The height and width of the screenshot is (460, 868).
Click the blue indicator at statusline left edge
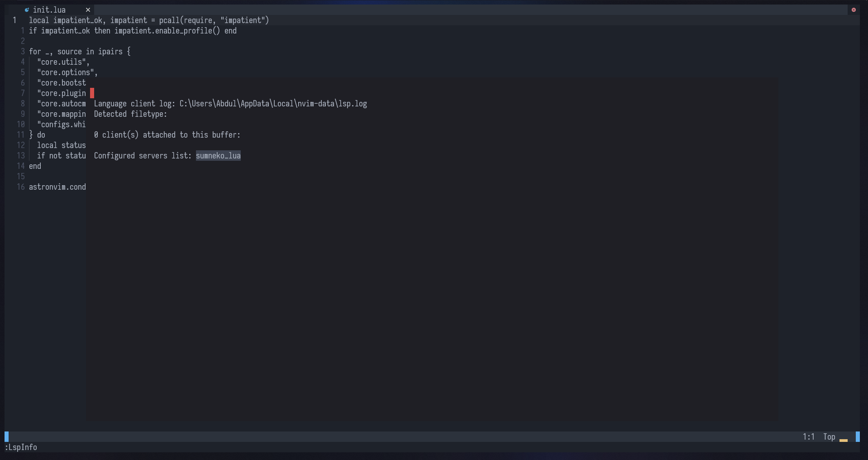click(6, 436)
